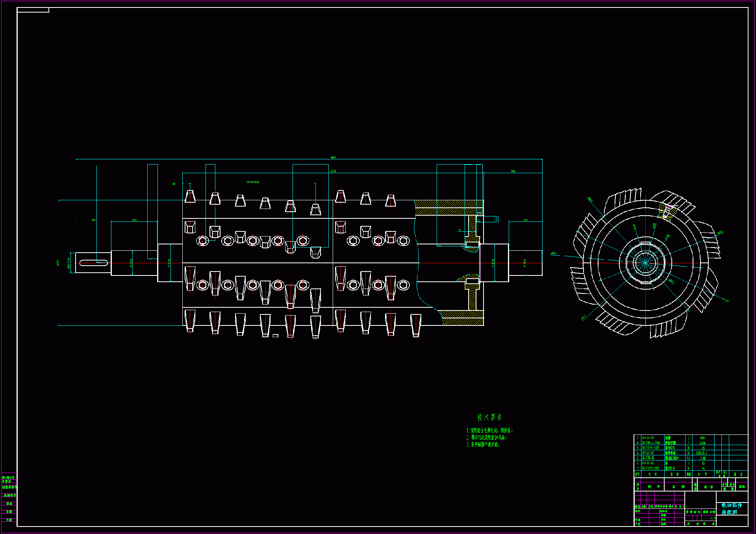Click the 1276 drum length dimension text
Viewport: 756px width, 534px height.
[x=333, y=171]
